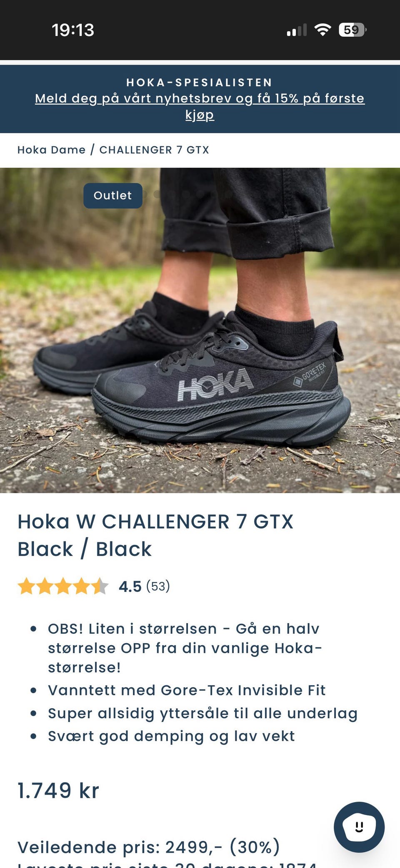Tap the OBS! Liten i størrelsen note
The image size is (400, 868).
(x=185, y=648)
